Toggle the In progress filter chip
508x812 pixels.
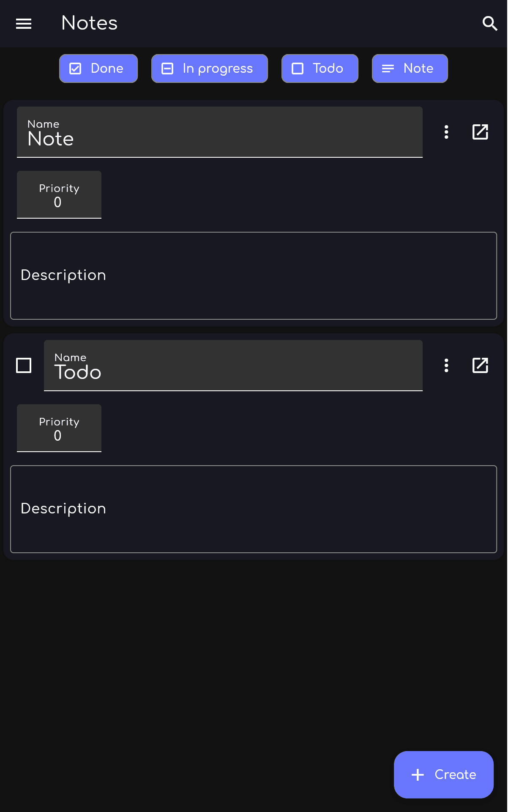(210, 69)
